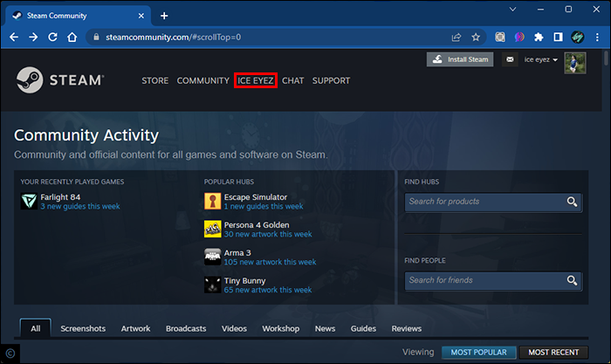Open 65 new artwork this week link
The height and width of the screenshot is (364, 611).
coord(268,290)
